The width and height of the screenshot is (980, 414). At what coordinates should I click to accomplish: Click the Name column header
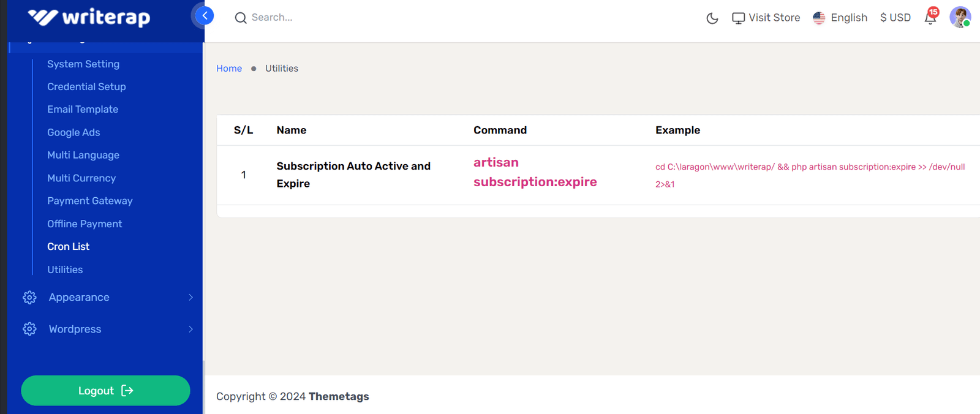coord(292,130)
